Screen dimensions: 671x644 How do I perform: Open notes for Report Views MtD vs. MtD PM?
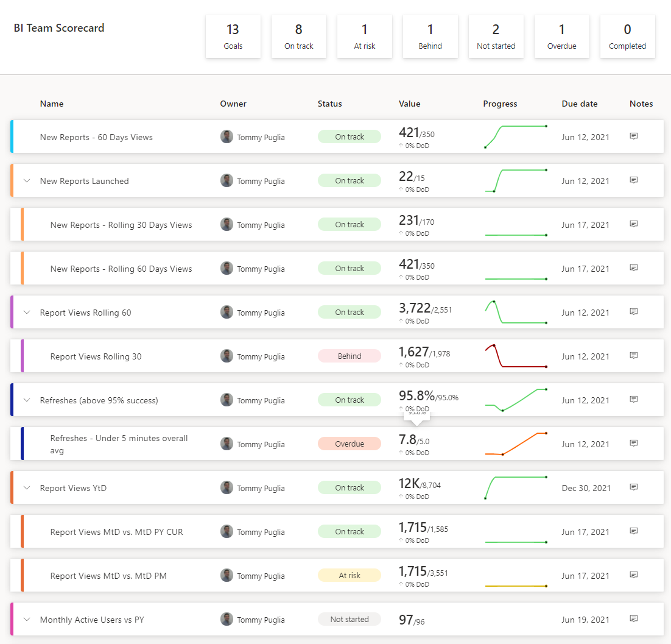pyautogui.click(x=633, y=575)
